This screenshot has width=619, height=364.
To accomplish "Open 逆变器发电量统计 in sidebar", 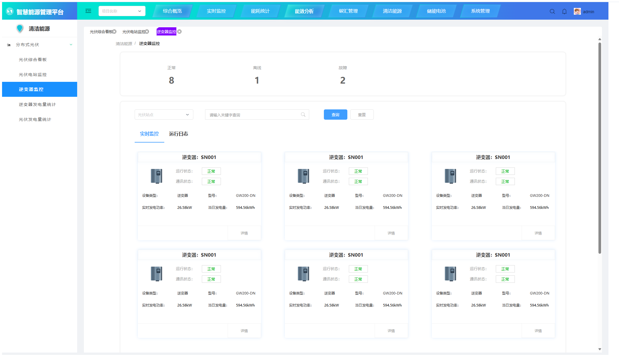I will point(37,104).
